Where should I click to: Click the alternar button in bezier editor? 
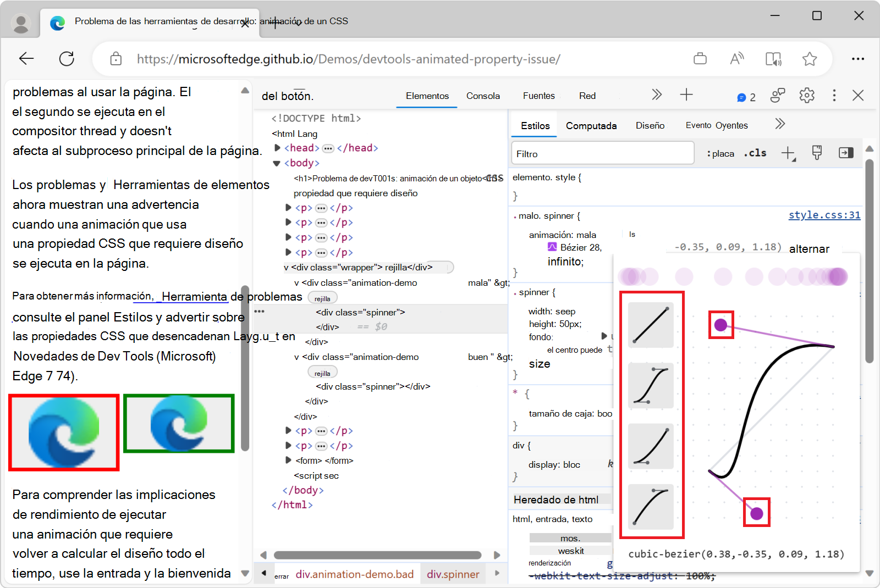[809, 248]
